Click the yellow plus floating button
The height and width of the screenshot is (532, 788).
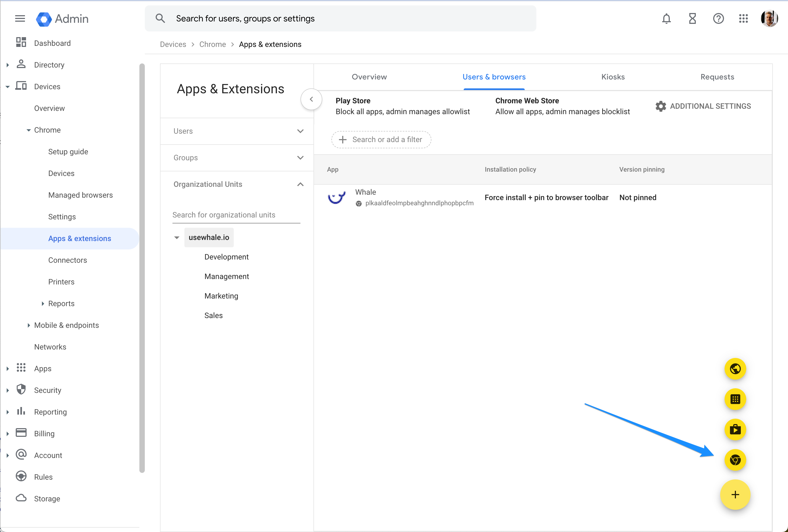click(735, 495)
